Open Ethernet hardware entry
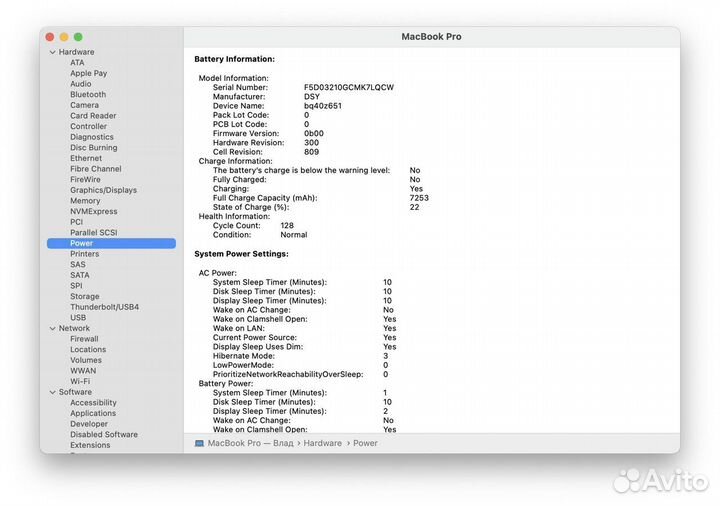This screenshot has width=720, height=506. point(86,158)
